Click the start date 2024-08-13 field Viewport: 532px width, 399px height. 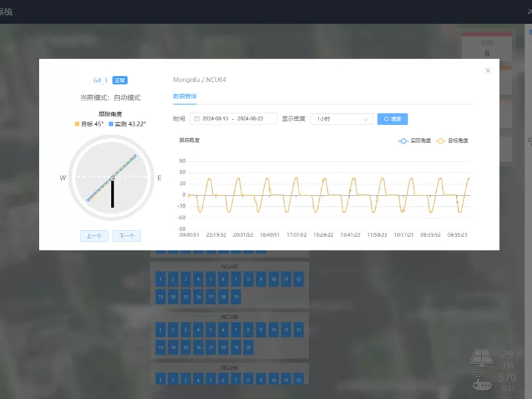pyautogui.click(x=216, y=119)
